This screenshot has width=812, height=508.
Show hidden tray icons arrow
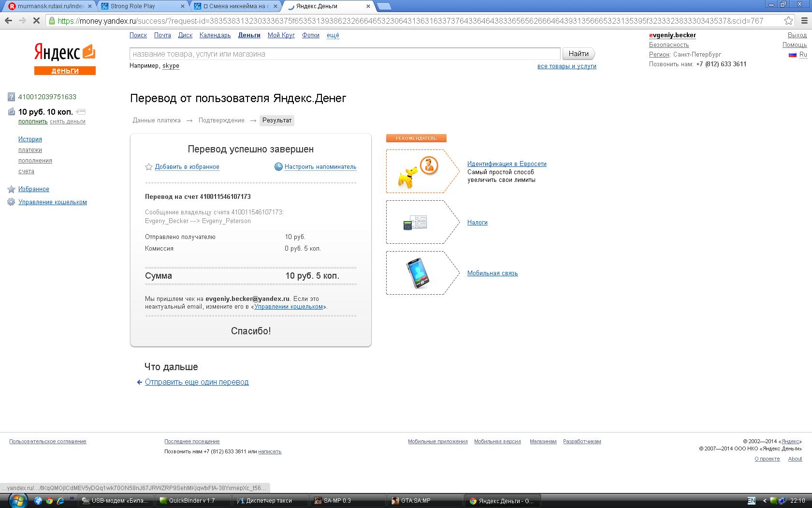pos(764,501)
